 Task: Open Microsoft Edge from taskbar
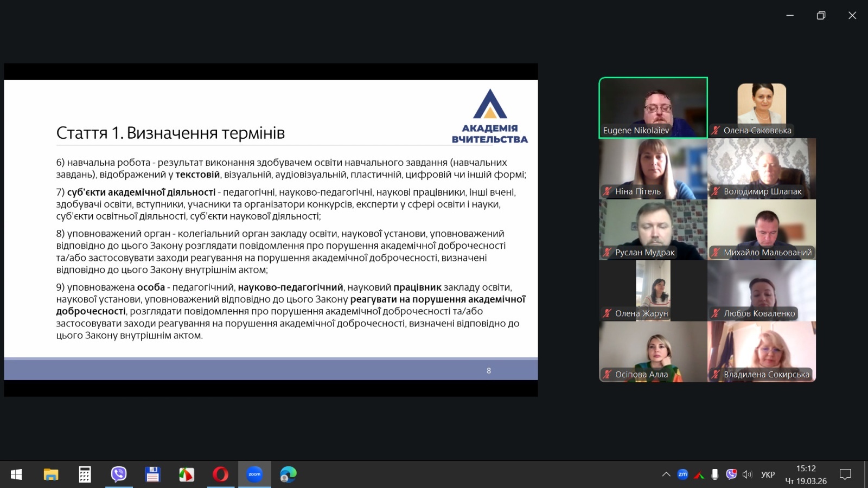pyautogui.click(x=288, y=474)
